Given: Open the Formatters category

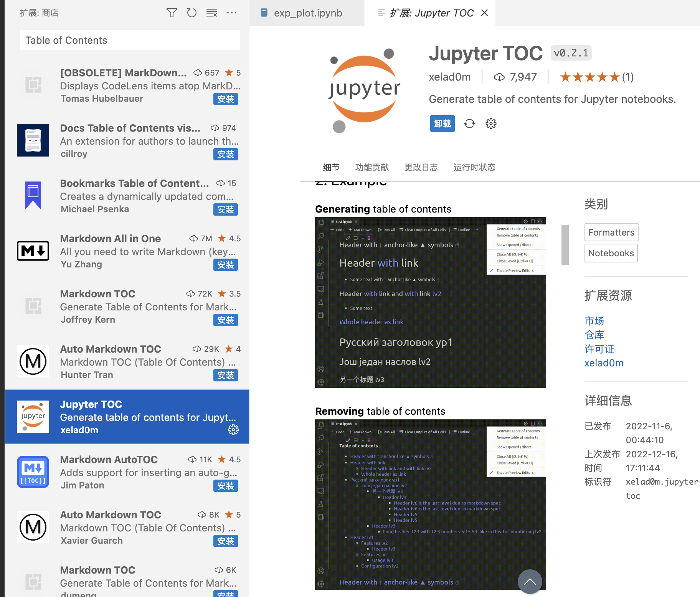Looking at the screenshot, I should [611, 233].
